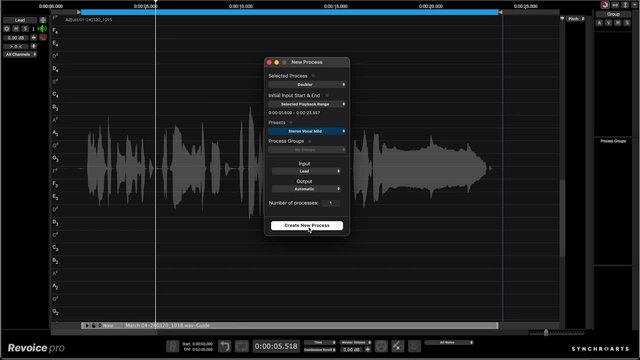
Task: Click the headphones monitor icon in transport bar
Action: click(381, 346)
